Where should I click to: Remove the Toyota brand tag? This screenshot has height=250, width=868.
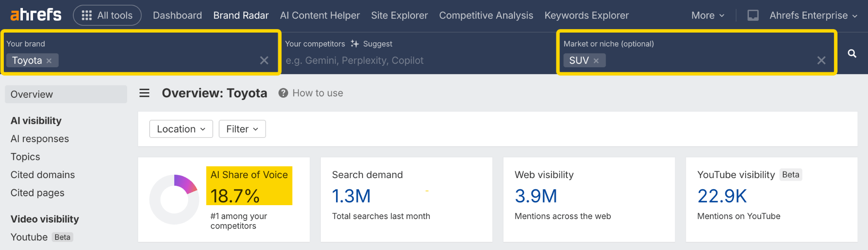(x=49, y=61)
